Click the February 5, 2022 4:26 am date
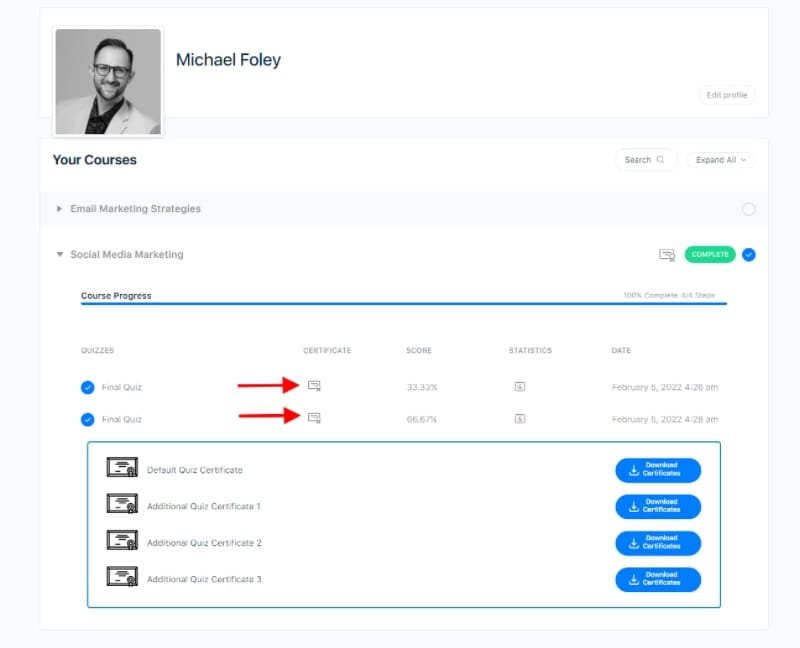Image resolution: width=800 pixels, height=648 pixels. (x=665, y=387)
